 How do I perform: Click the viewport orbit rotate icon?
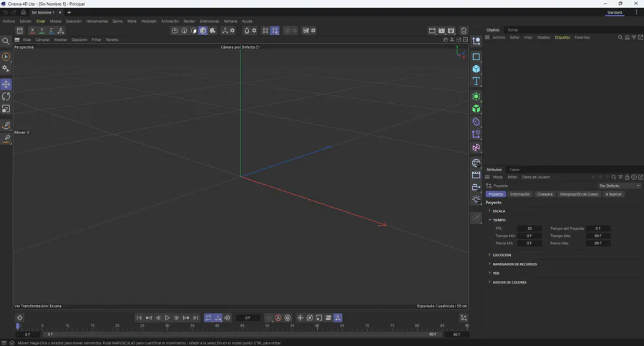point(459,40)
